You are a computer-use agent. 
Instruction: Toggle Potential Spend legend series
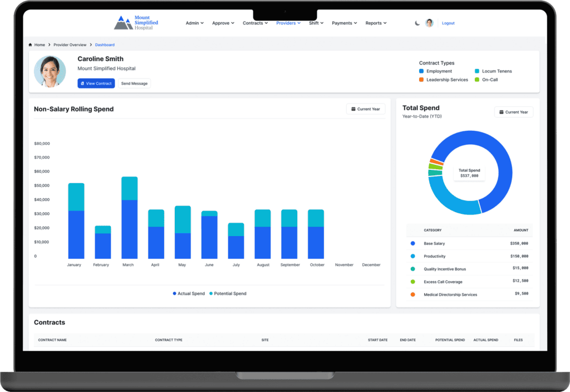click(x=228, y=293)
